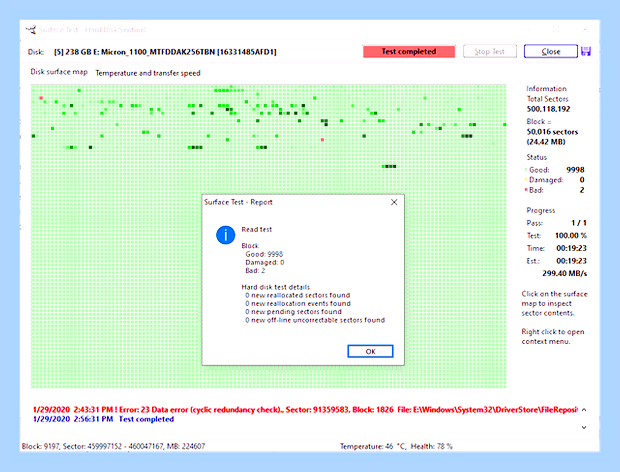Click the blue save icon near Close
This screenshot has height=472, width=620.
[586, 51]
